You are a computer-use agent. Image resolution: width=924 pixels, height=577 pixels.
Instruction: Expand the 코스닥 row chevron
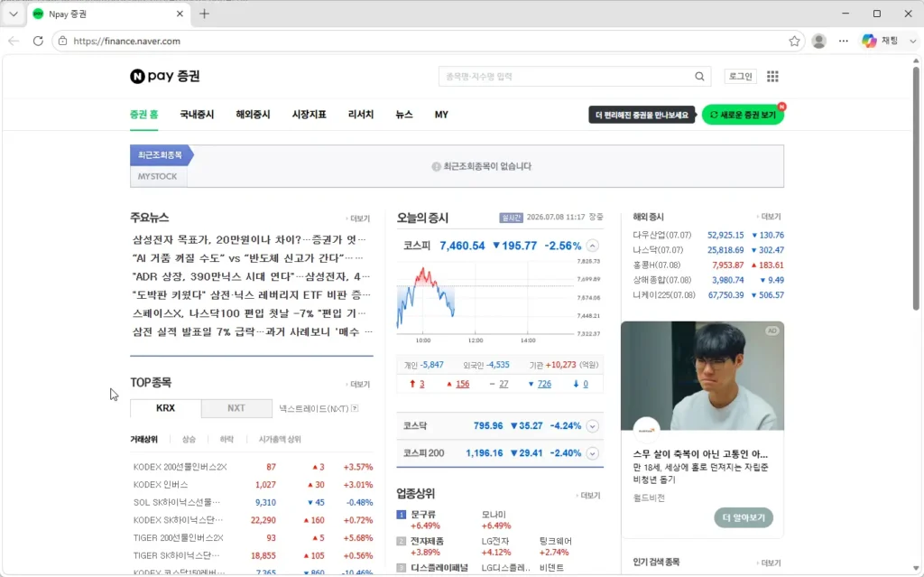(x=593, y=426)
